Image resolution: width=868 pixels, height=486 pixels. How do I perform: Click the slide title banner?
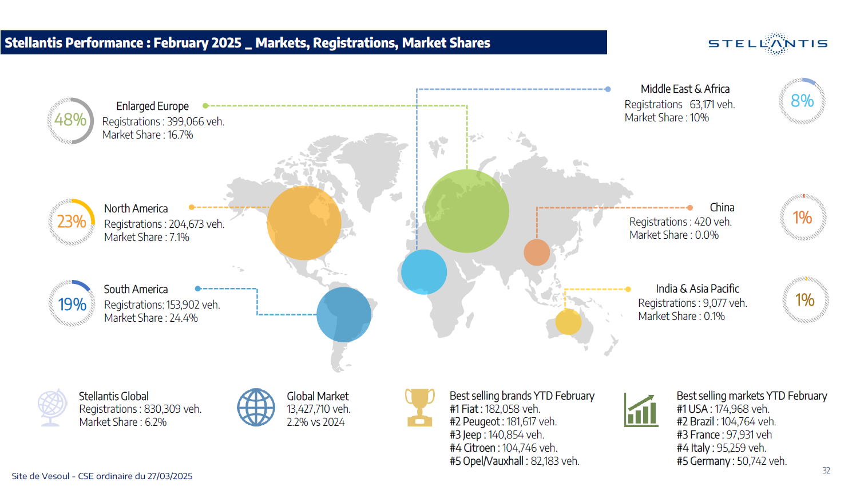point(304,42)
